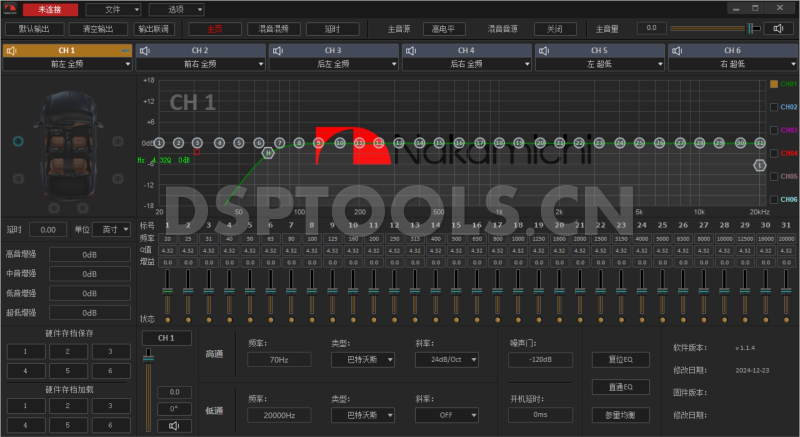Uncheck the CH01 curve checkbox
This screenshot has height=437, width=800.
(774, 84)
